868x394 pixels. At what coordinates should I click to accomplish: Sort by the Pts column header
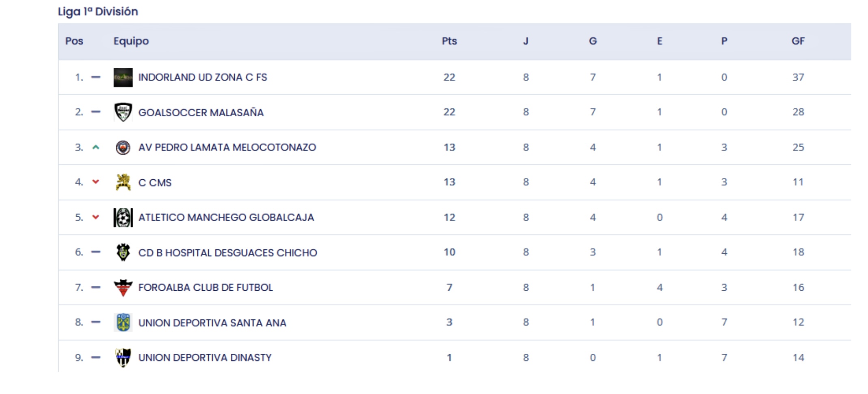pos(449,41)
